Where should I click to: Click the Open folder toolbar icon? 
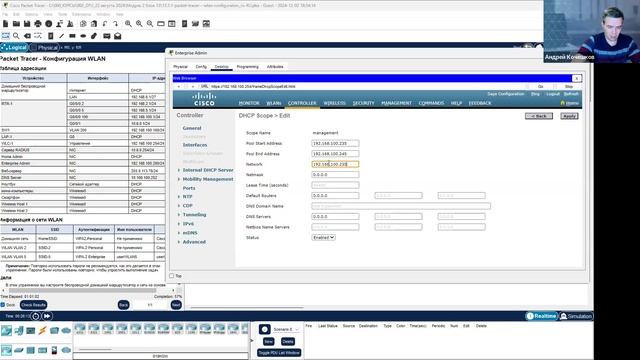(16, 24)
